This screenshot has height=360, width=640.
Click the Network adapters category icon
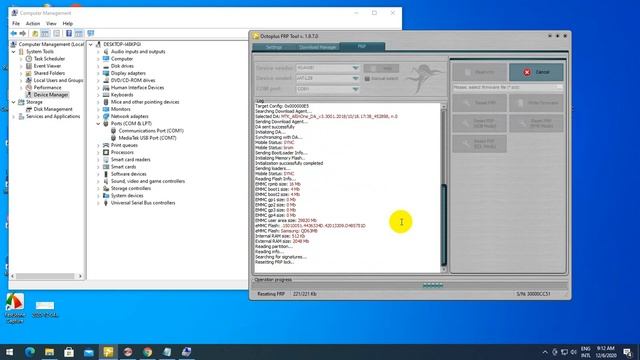106,116
